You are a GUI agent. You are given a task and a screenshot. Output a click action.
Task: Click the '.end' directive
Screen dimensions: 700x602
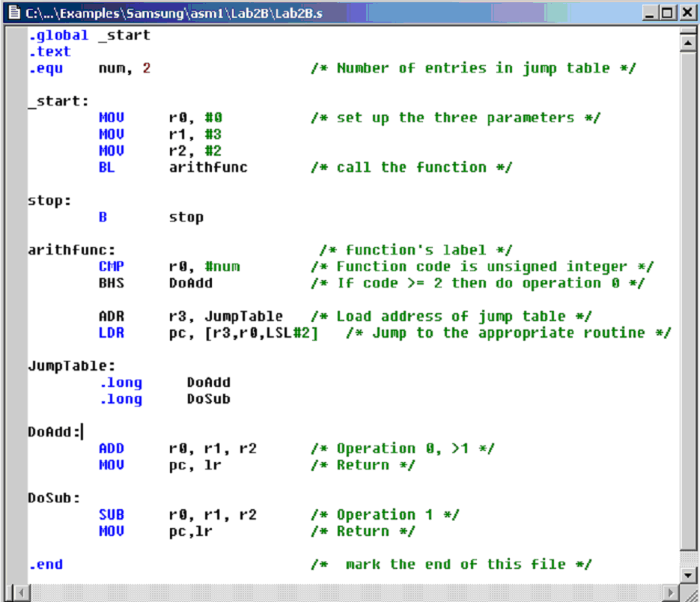tap(46, 565)
